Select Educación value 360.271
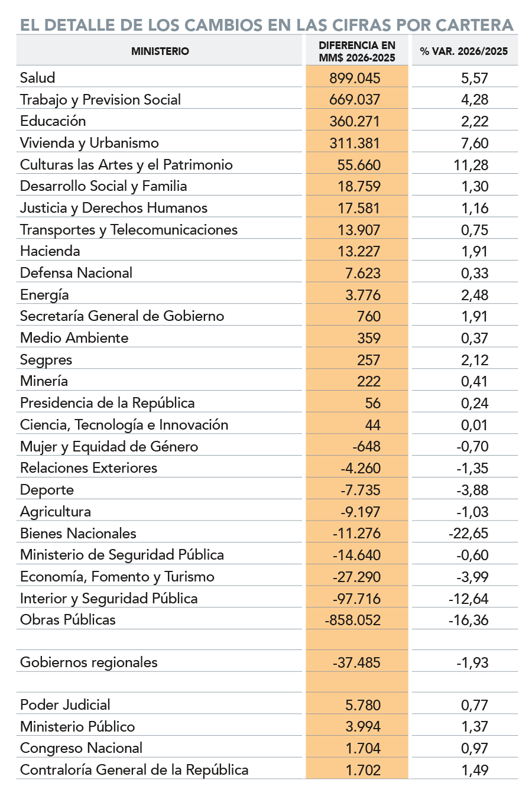This screenshot has height=796, width=532. pyautogui.click(x=355, y=121)
